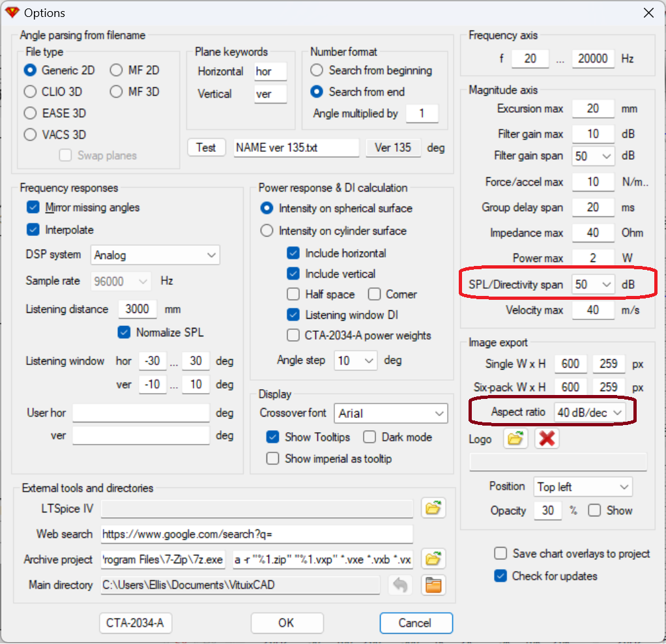Screen dimensions: 666x644
Task: Enable CTA-2034-A power weights
Action: [293, 336]
